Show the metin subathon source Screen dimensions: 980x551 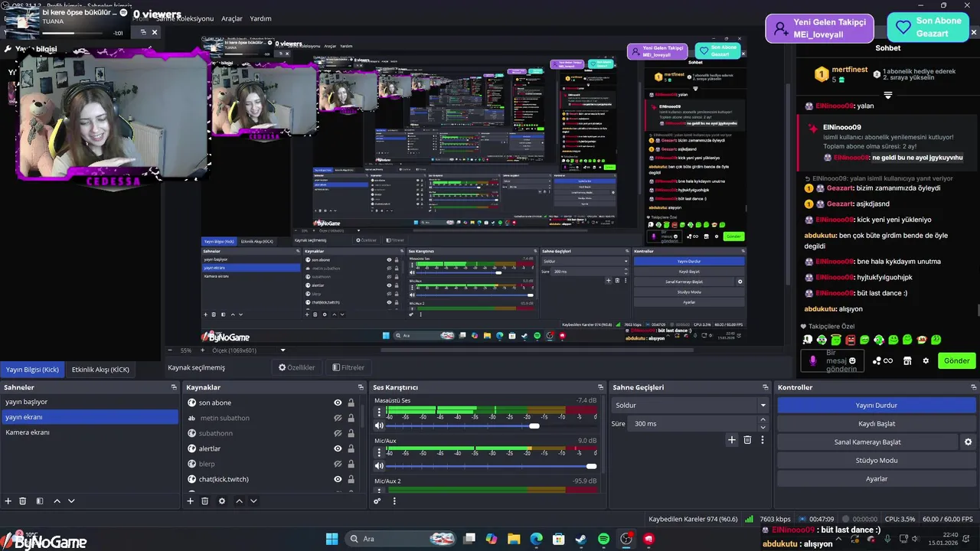point(338,418)
